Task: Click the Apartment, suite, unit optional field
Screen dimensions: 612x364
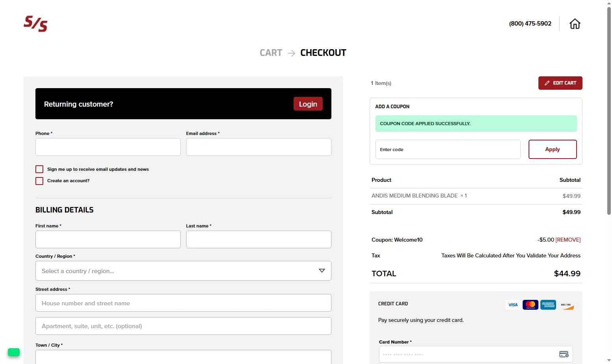Action: (183, 326)
